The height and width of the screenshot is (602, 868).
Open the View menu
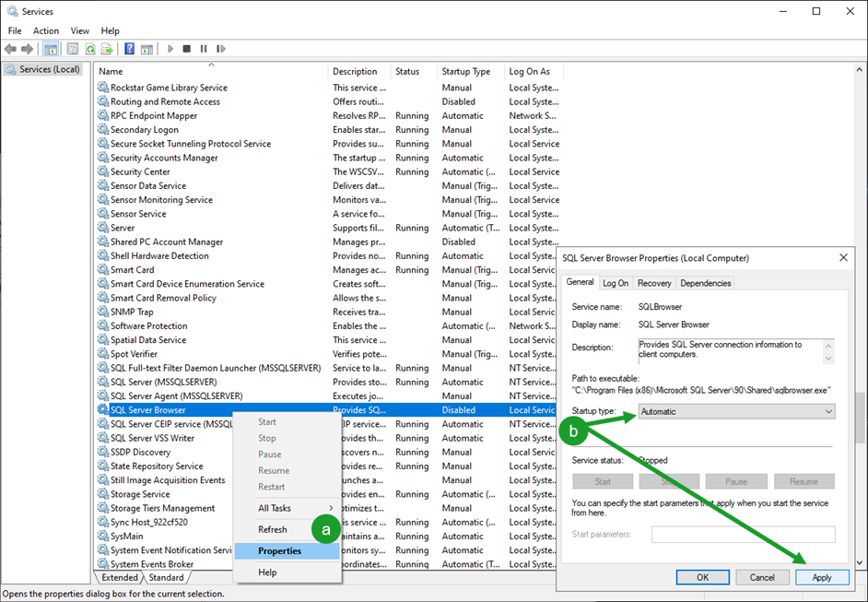point(80,31)
